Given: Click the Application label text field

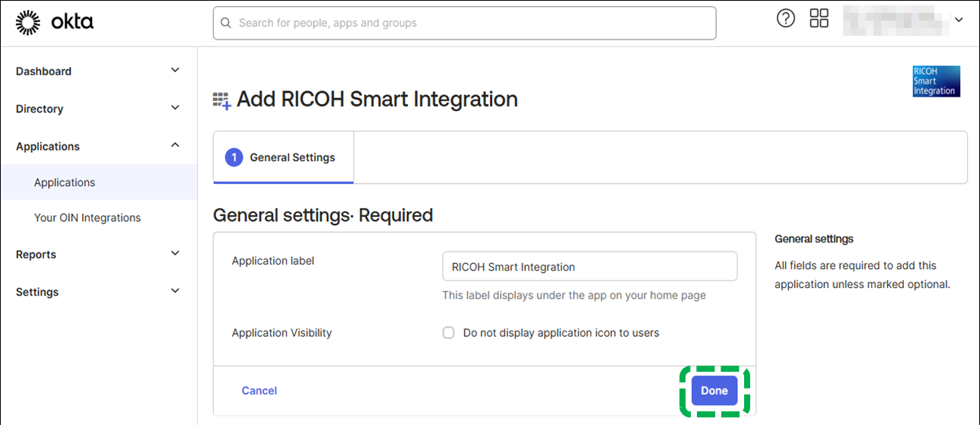Looking at the screenshot, I should pos(589,267).
